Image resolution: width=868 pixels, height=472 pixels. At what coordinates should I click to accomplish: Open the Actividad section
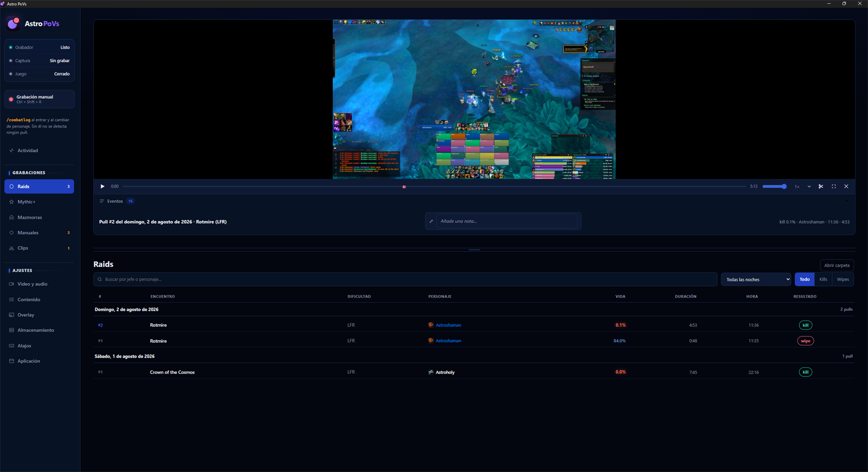coord(40,151)
